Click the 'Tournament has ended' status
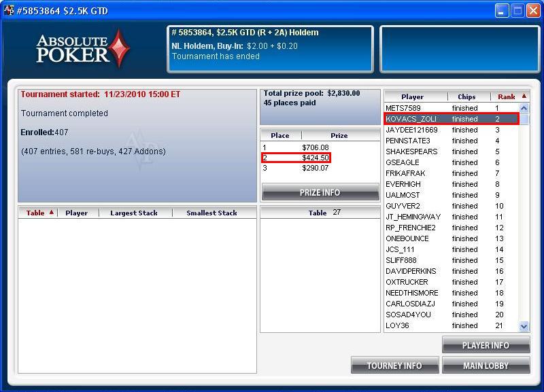 click(216, 56)
